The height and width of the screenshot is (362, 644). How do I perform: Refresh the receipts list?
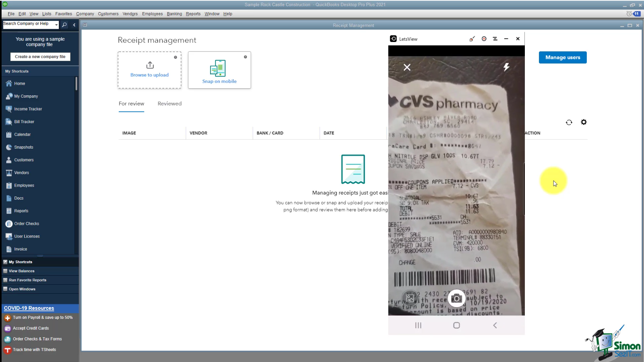(569, 122)
